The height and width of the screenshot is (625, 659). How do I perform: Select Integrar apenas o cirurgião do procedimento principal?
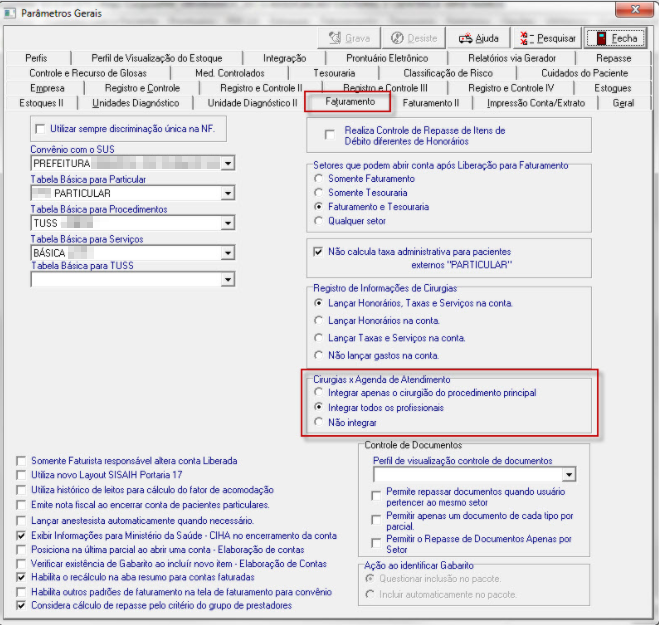click(319, 393)
